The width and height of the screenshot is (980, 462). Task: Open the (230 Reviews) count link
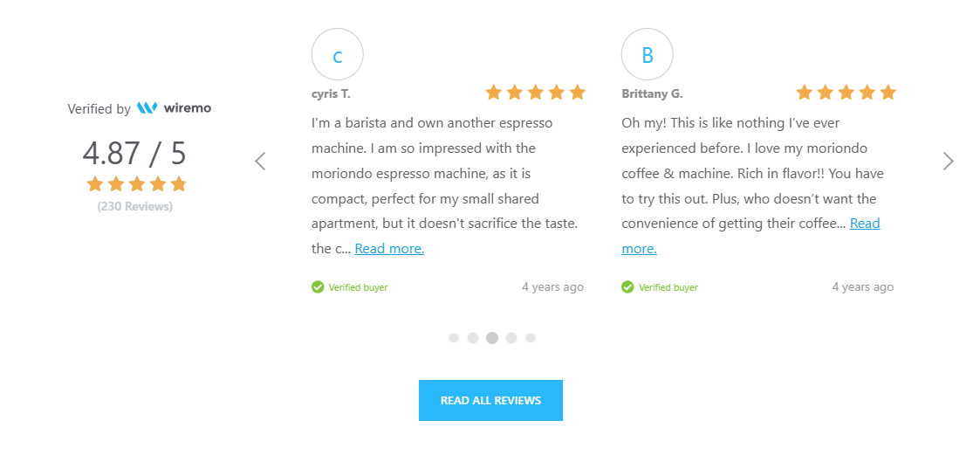135,206
